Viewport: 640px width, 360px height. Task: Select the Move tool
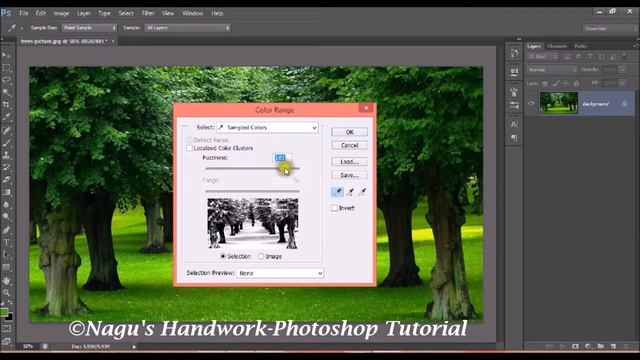point(7,55)
